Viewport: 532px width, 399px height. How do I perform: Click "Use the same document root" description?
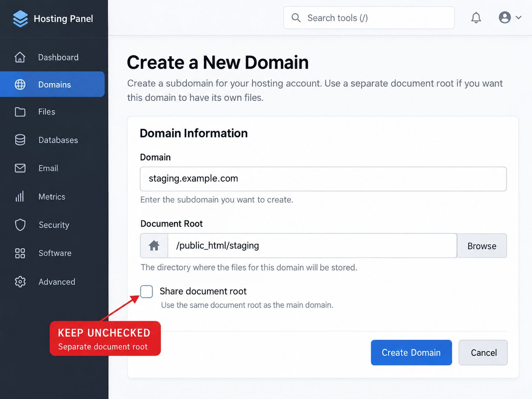tap(247, 305)
